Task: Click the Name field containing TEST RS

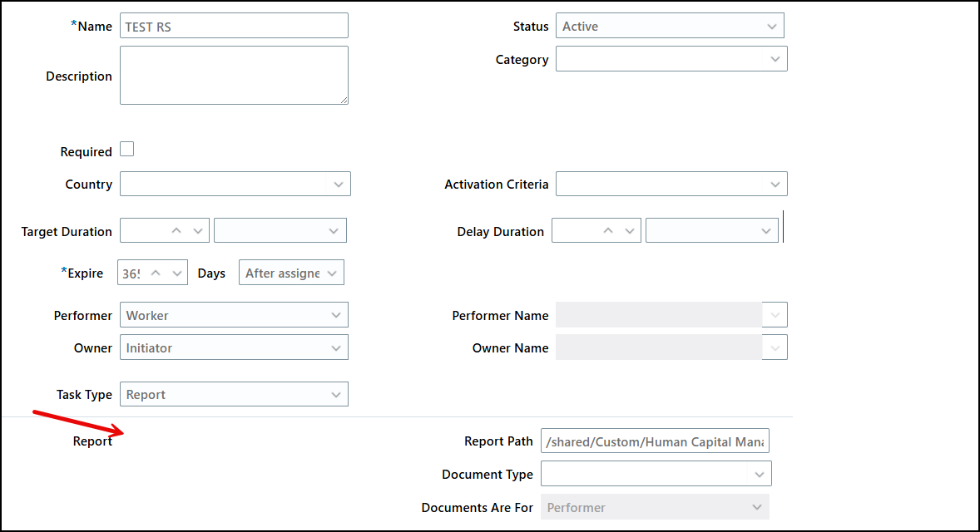Action: [x=234, y=27]
